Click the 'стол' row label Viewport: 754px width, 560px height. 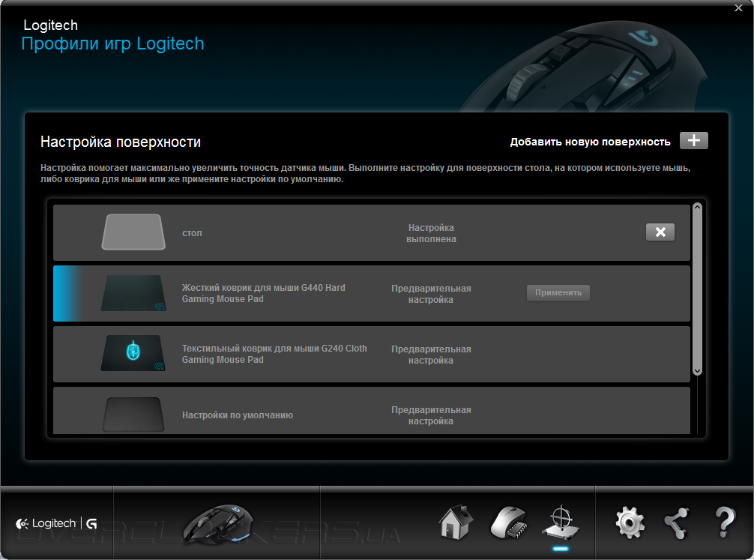click(192, 233)
